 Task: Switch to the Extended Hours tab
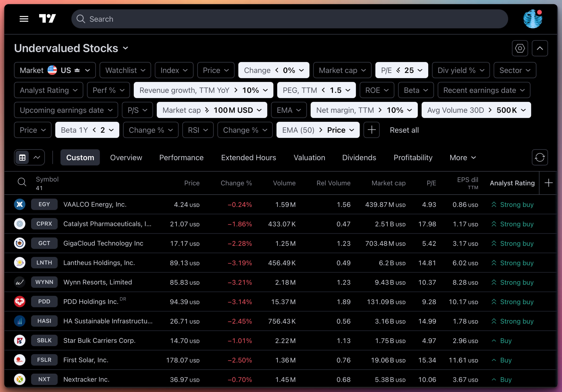point(248,157)
